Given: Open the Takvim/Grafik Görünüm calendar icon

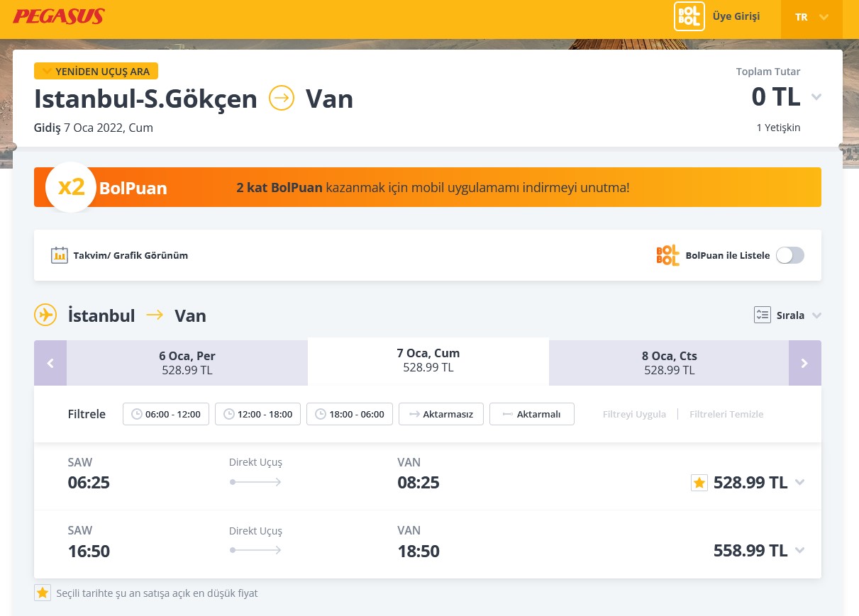Looking at the screenshot, I should (60, 255).
